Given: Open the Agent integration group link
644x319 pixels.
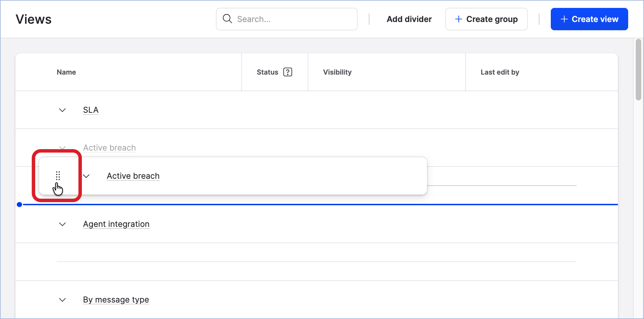Looking at the screenshot, I should (x=116, y=224).
